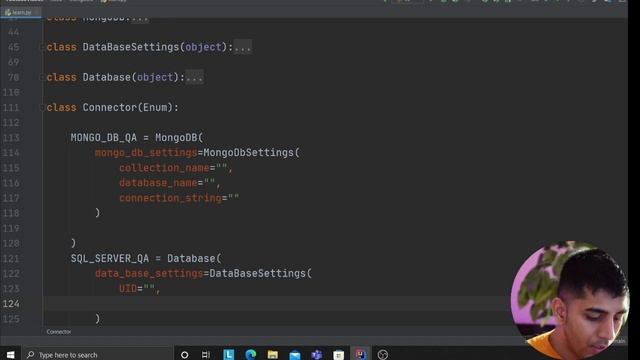Place cursor on empty line 124
Viewport: 640px width, 360px height.
pyautogui.click(x=273, y=304)
